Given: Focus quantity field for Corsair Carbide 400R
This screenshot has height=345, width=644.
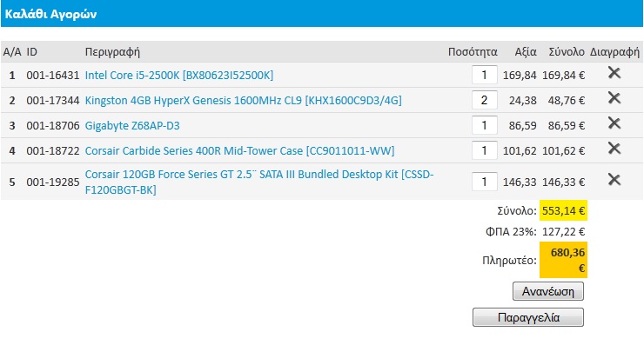Looking at the screenshot, I should click(484, 150).
